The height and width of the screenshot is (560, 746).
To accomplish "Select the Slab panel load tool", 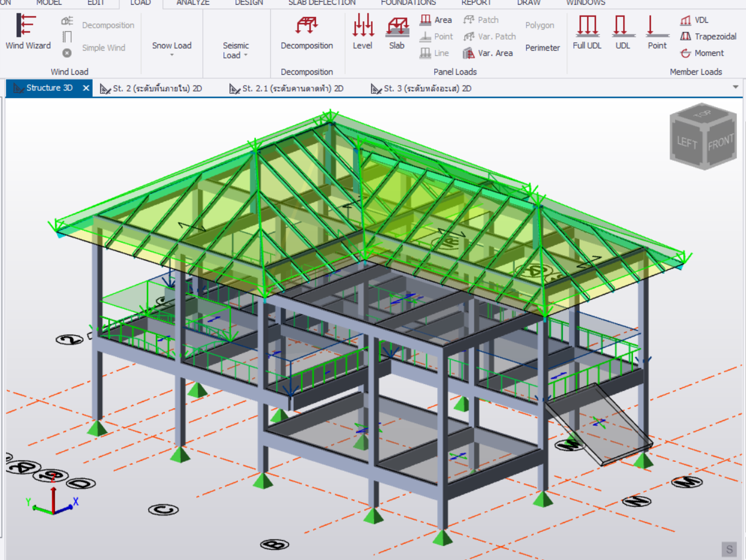I will [397, 31].
